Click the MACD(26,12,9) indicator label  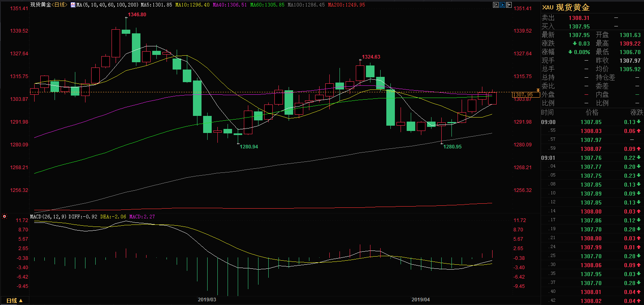coord(48,217)
